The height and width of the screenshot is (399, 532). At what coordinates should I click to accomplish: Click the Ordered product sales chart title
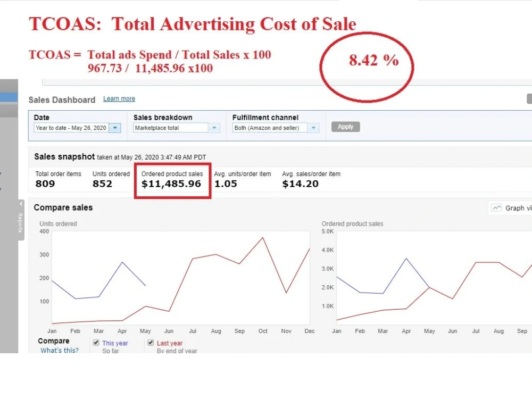(x=352, y=224)
